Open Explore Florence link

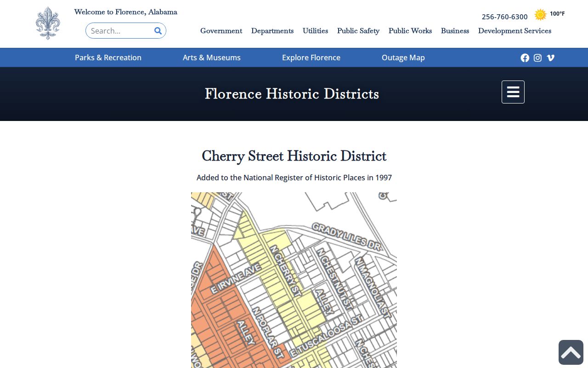(311, 57)
